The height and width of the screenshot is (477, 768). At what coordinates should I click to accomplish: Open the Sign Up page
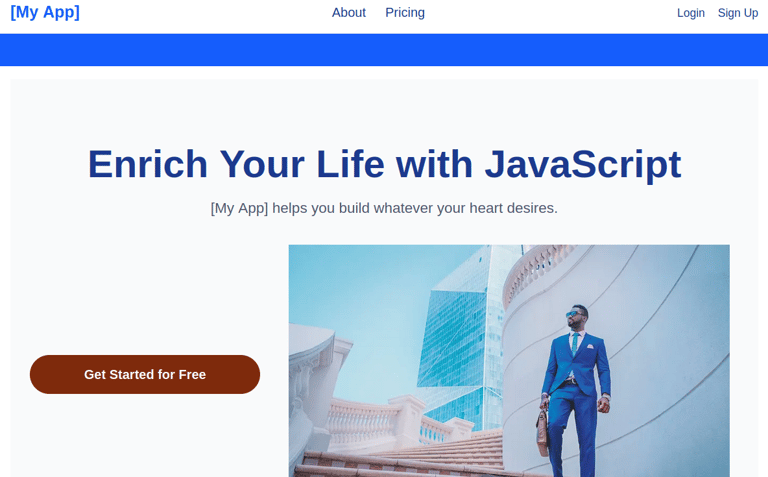pyautogui.click(x=738, y=13)
